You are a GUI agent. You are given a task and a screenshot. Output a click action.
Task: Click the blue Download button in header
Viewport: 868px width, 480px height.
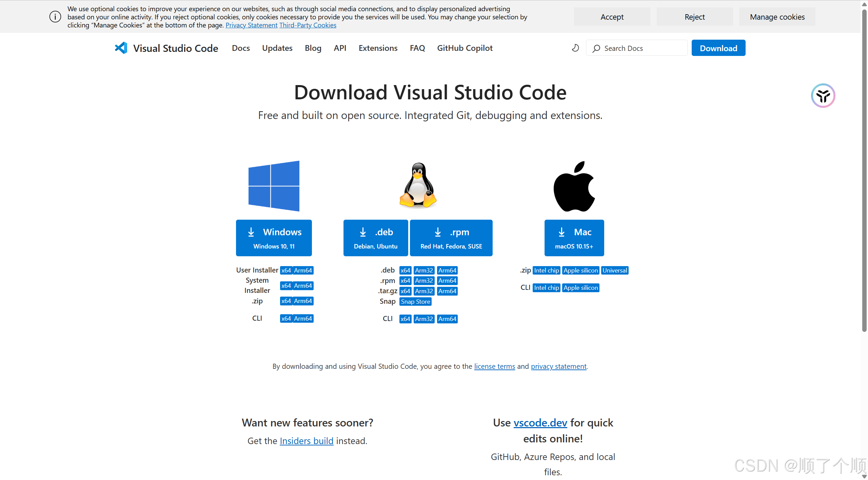coord(718,48)
